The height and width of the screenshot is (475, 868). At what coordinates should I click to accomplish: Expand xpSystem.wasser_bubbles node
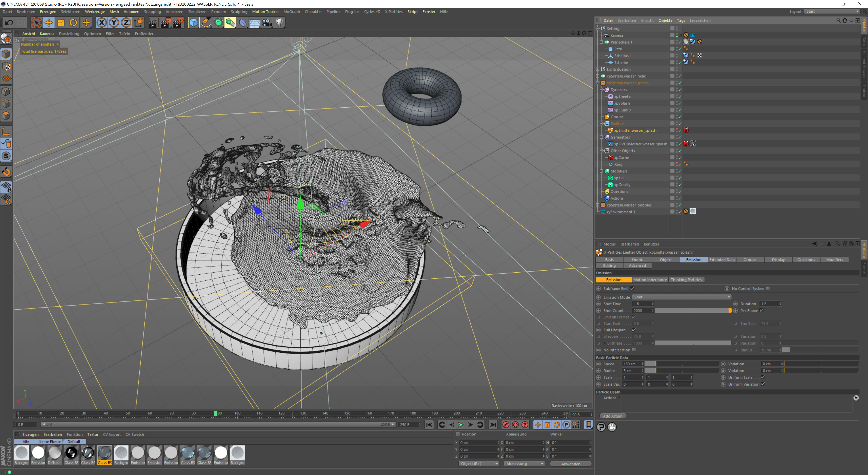click(598, 205)
